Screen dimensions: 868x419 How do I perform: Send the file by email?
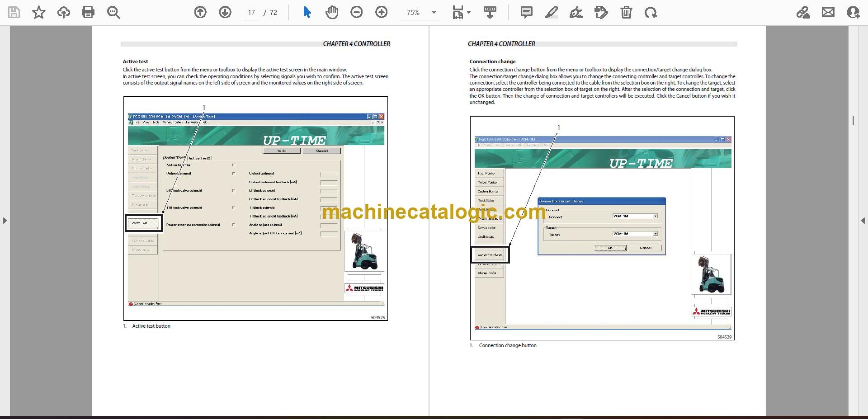828,12
